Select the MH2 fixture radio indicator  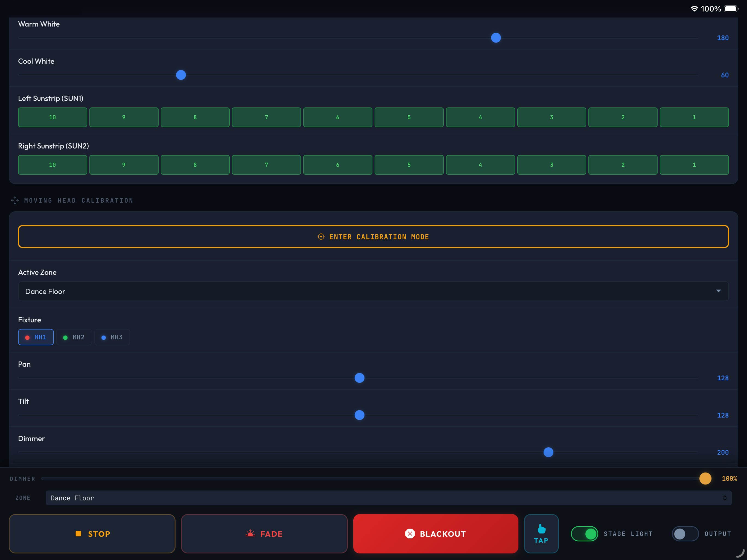point(65,337)
